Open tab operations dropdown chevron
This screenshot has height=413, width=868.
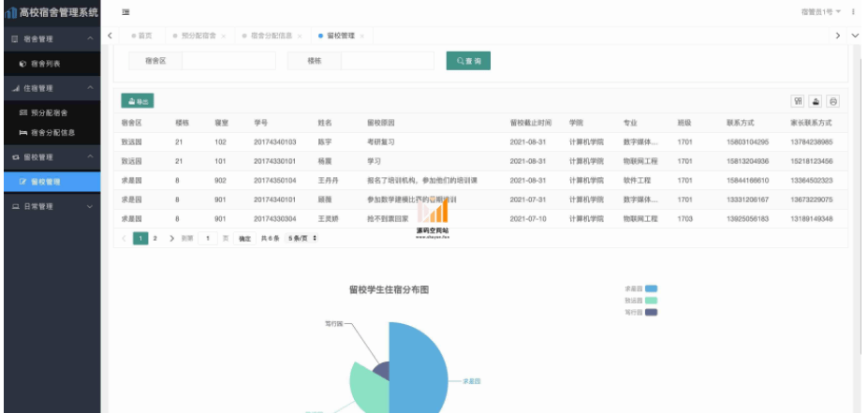pyautogui.click(x=855, y=36)
